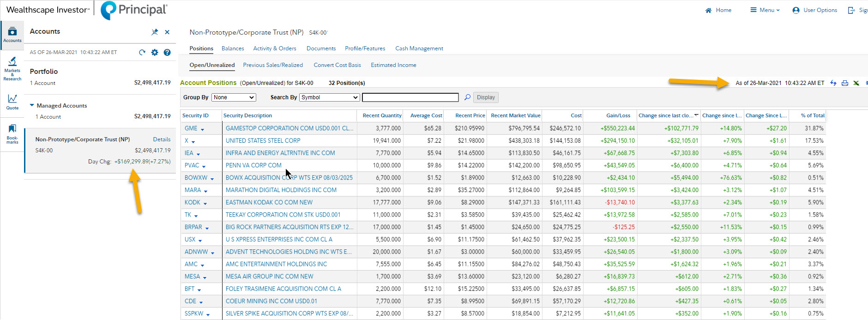
Task: Sort by the Gain/Loss column header
Action: 618,115
